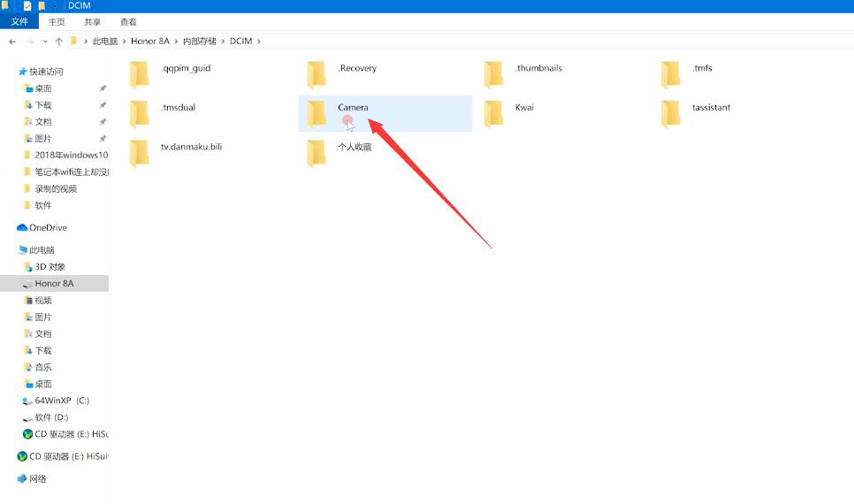Select 桌面 under quick access
854x504 pixels.
pos(43,88)
